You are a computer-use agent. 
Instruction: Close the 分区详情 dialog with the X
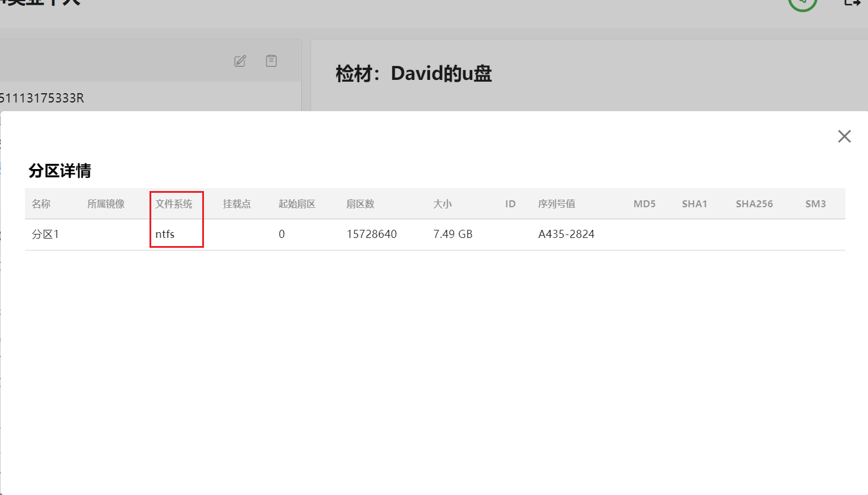coord(844,136)
